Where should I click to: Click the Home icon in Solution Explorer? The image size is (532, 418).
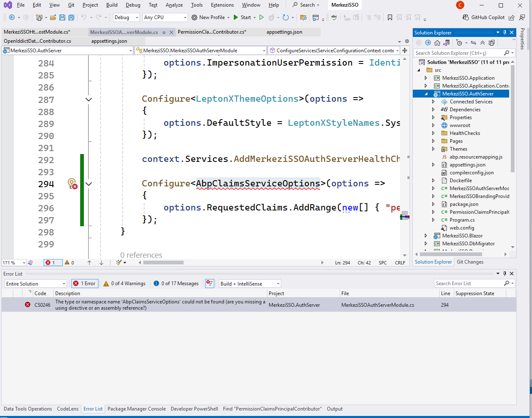pyautogui.click(x=437, y=43)
